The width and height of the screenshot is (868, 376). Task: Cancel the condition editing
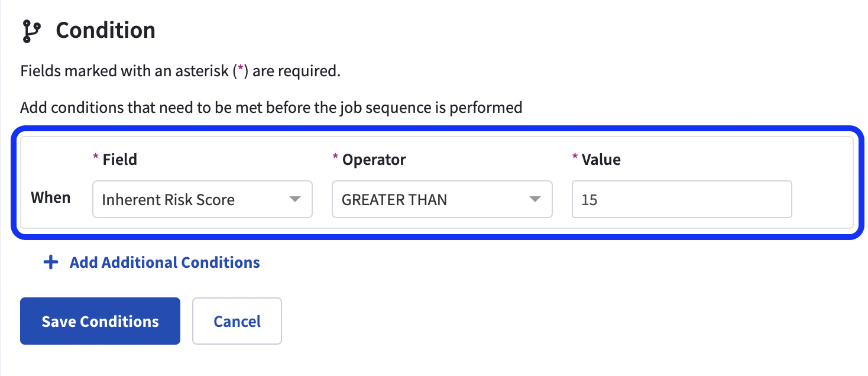pos(237,321)
